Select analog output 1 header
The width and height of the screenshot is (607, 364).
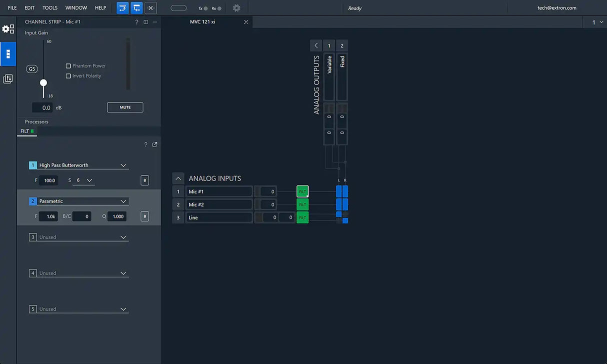pyautogui.click(x=329, y=45)
